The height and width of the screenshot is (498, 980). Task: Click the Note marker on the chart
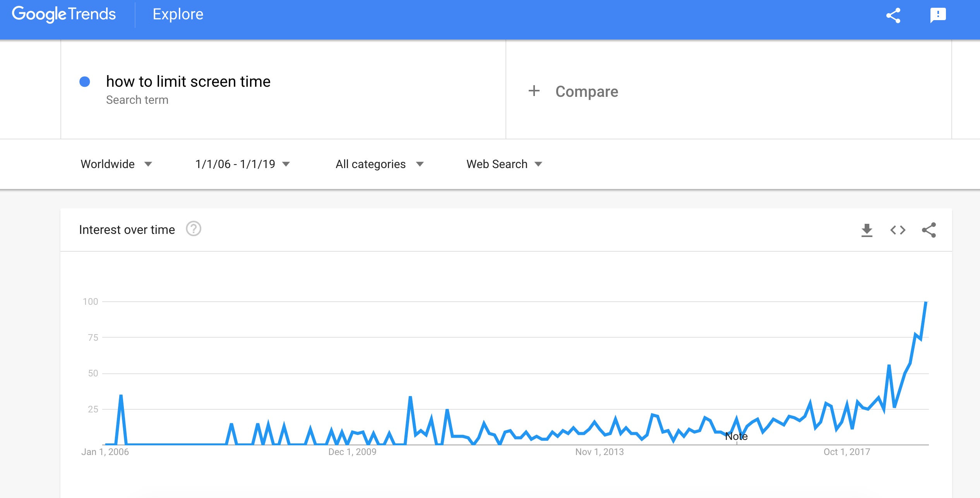[736, 436]
